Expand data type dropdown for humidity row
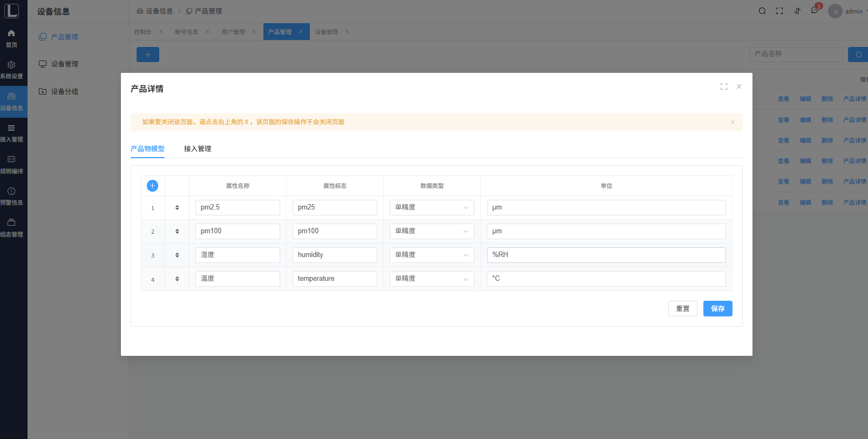This screenshot has width=868, height=439. [x=432, y=255]
